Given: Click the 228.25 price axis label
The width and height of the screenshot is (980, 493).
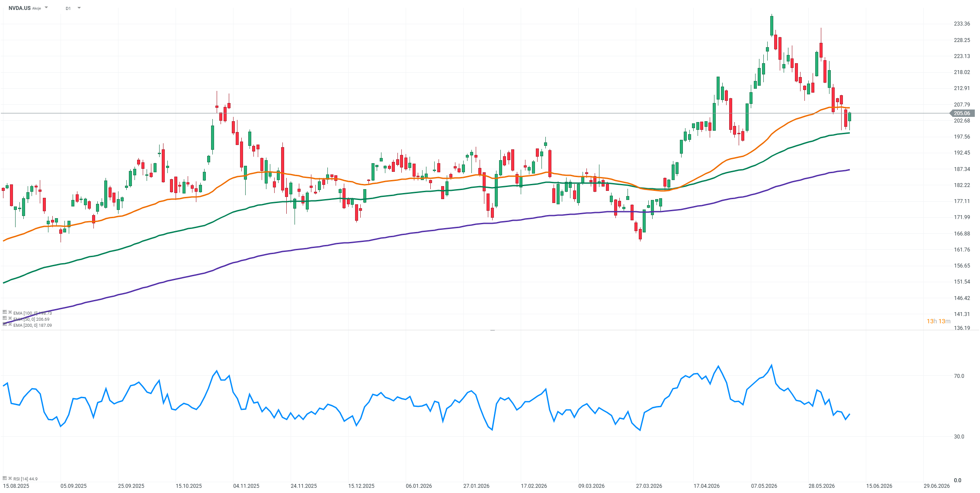Looking at the screenshot, I should [x=962, y=40].
